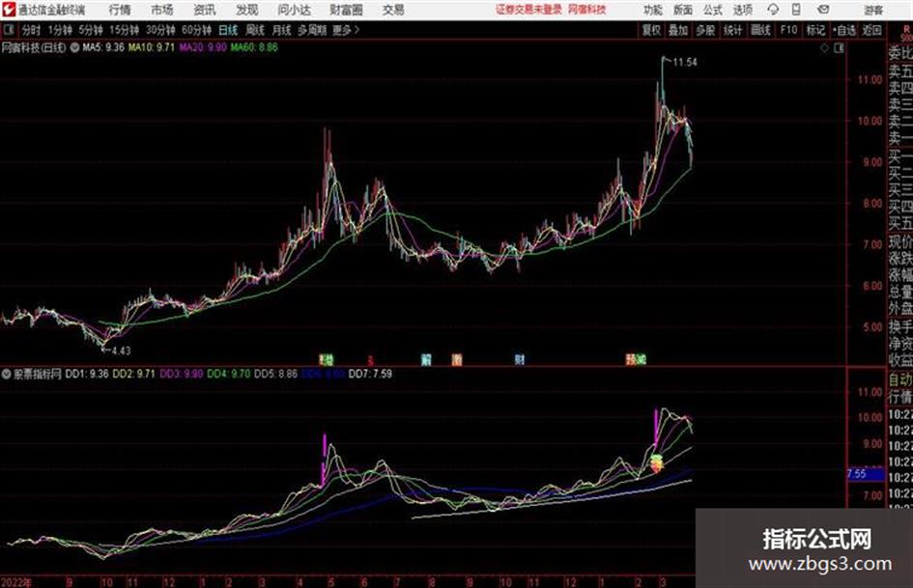Switch to 15分钟 period

[125, 30]
